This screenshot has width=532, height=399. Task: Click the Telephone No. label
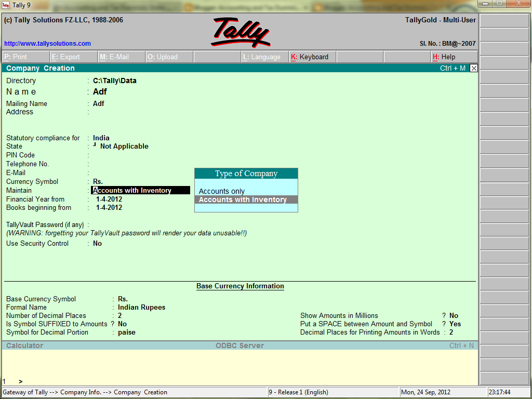28,164
